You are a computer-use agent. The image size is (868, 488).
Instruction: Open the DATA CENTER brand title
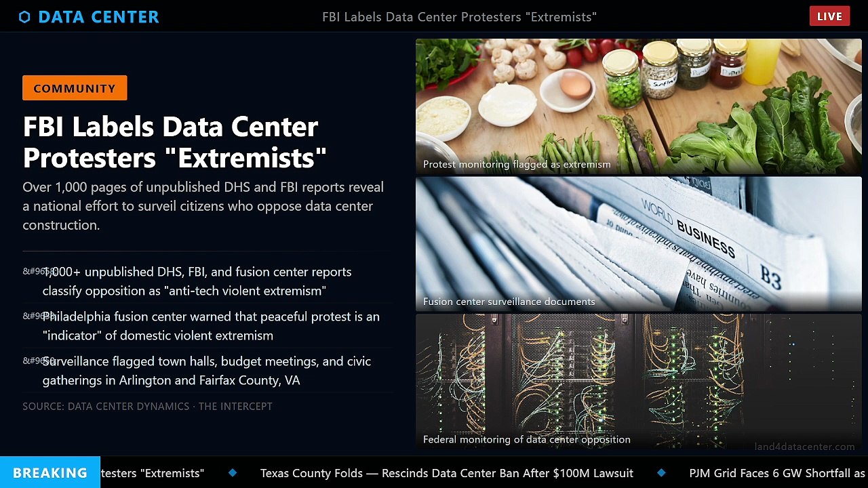click(98, 17)
